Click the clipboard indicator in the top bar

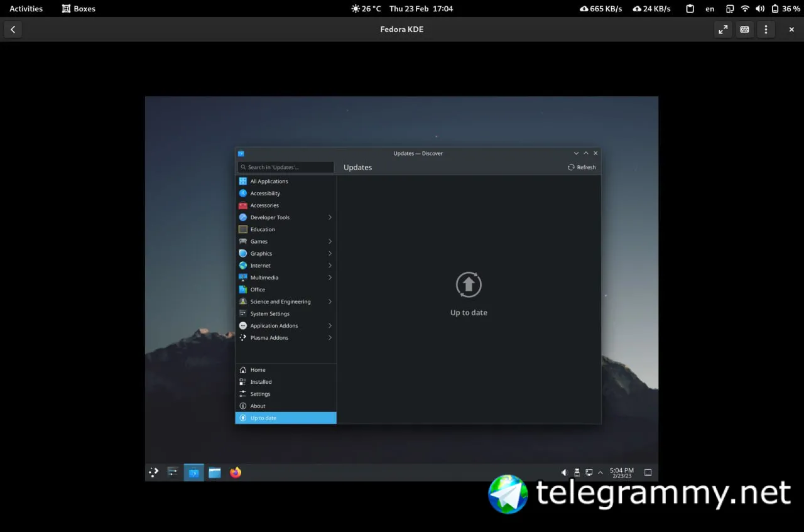690,9
